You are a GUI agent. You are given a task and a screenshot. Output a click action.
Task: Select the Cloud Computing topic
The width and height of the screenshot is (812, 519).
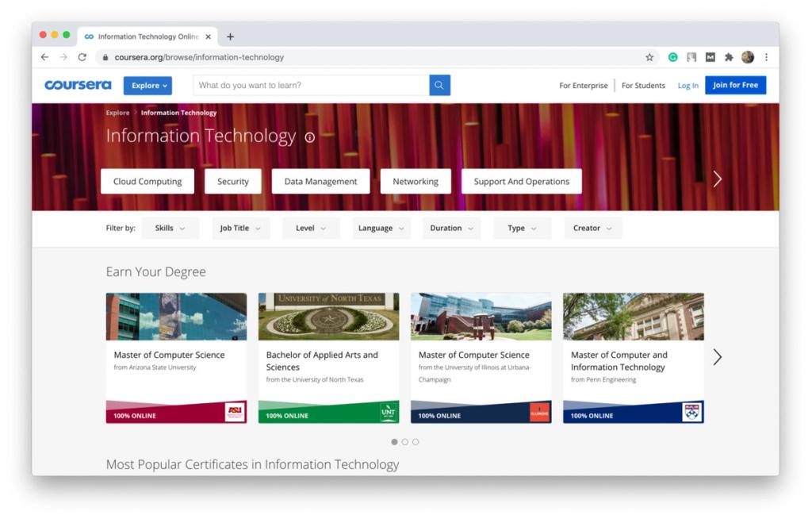pos(147,182)
